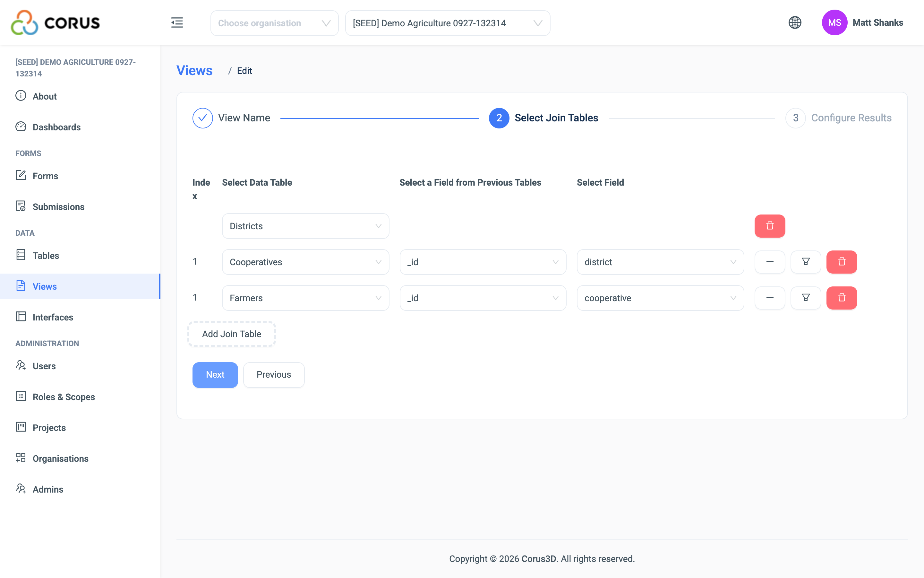The height and width of the screenshot is (578, 924).
Task: Open Submissions in the sidebar
Action: coord(80,207)
